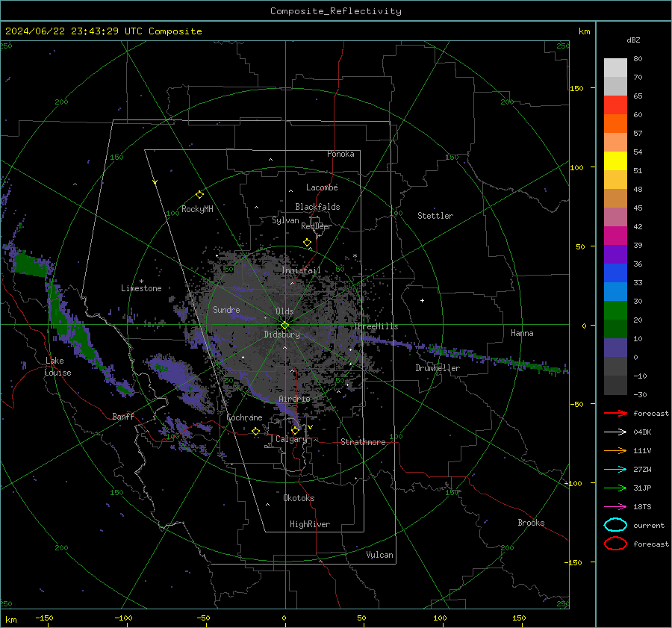Select the magenta 39–42 dBZ color swatch
The height and width of the screenshot is (628, 672).
(x=615, y=235)
